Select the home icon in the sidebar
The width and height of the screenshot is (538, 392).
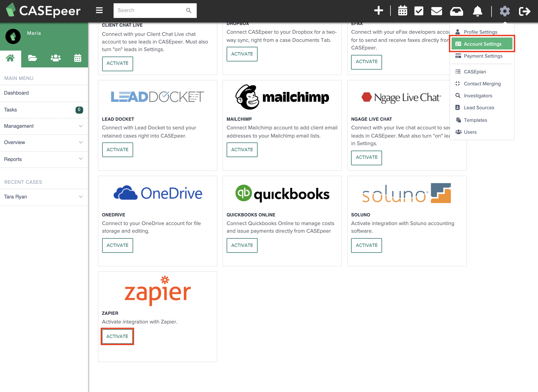10,58
